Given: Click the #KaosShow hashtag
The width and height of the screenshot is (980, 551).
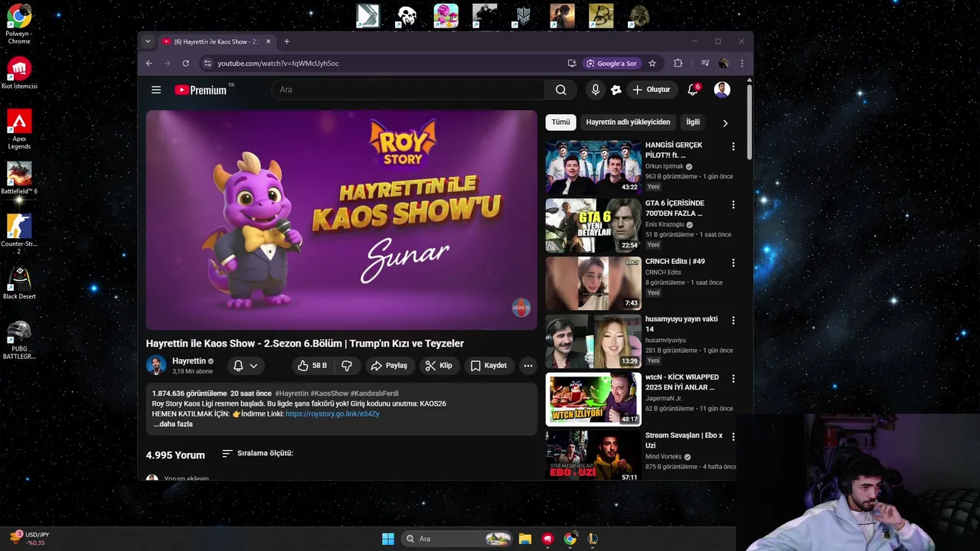Looking at the screenshot, I should [x=329, y=393].
